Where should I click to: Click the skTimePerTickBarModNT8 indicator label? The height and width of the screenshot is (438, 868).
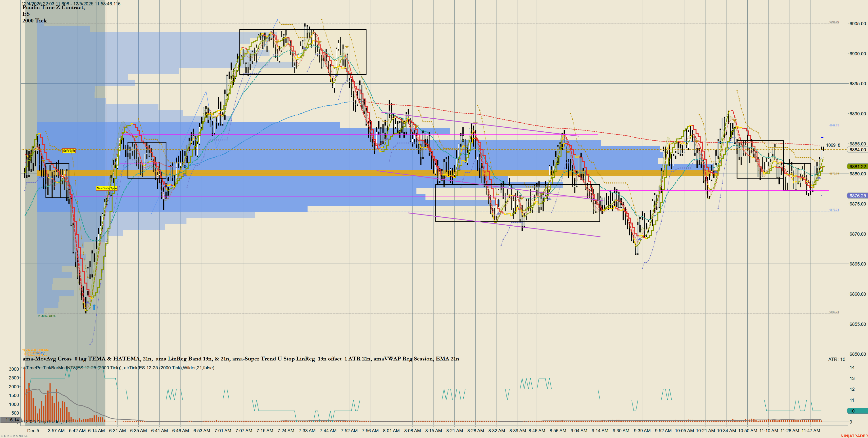118,368
